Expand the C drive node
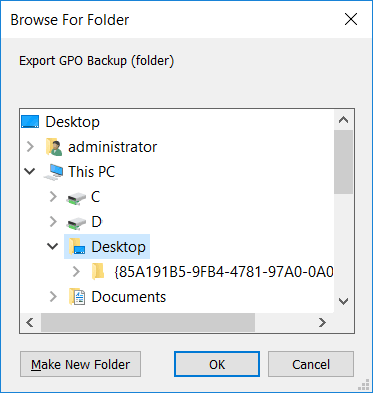The height and width of the screenshot is (393, 373). click(x=53, y=197)
